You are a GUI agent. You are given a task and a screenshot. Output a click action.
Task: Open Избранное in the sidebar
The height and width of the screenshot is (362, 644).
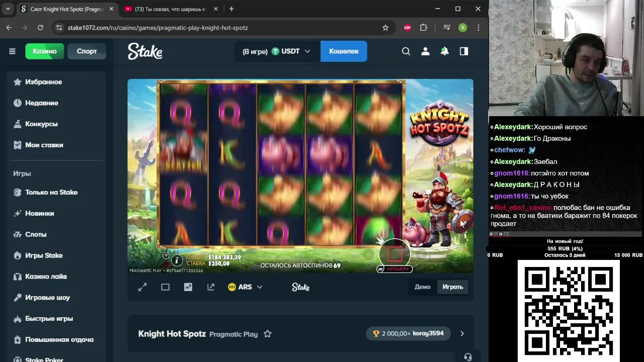(x=56, y=82)
